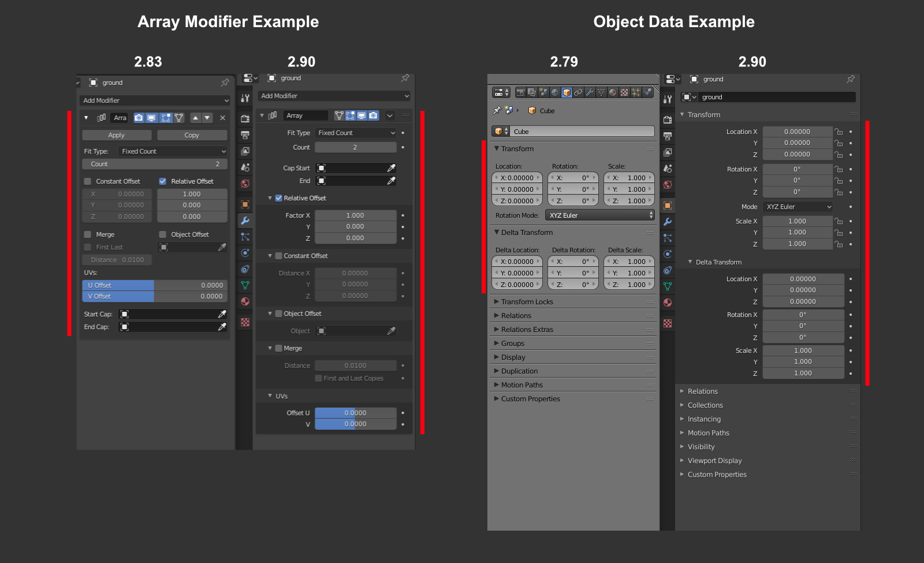Click the Cube name field in 2.79 panel
The width and height of the screenshot is (924, 563).
[582, 132]
